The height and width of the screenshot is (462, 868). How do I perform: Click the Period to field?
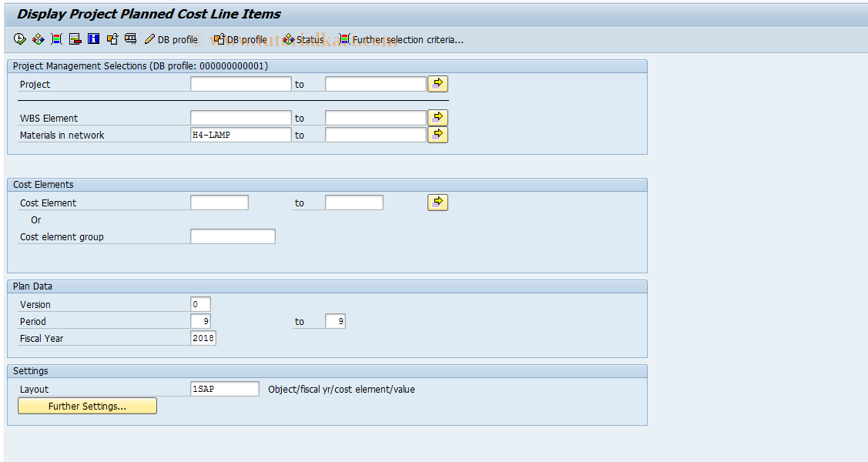point(336,321)
